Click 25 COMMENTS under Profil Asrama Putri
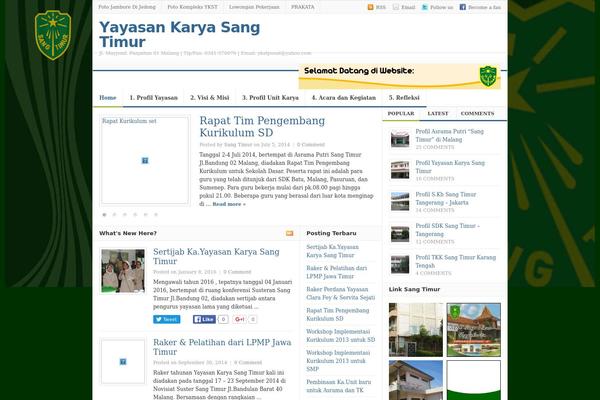This screenshot has height=400, width=600. (435, 147)
